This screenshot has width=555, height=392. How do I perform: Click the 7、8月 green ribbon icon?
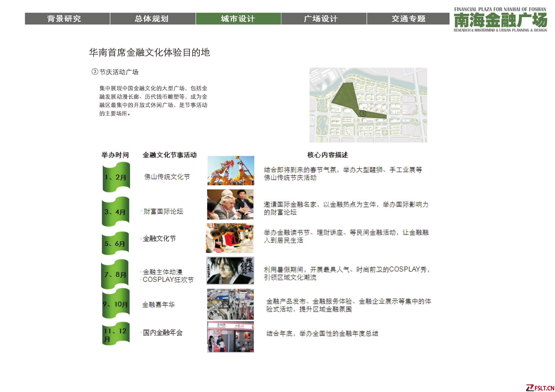tap(115, 275)
